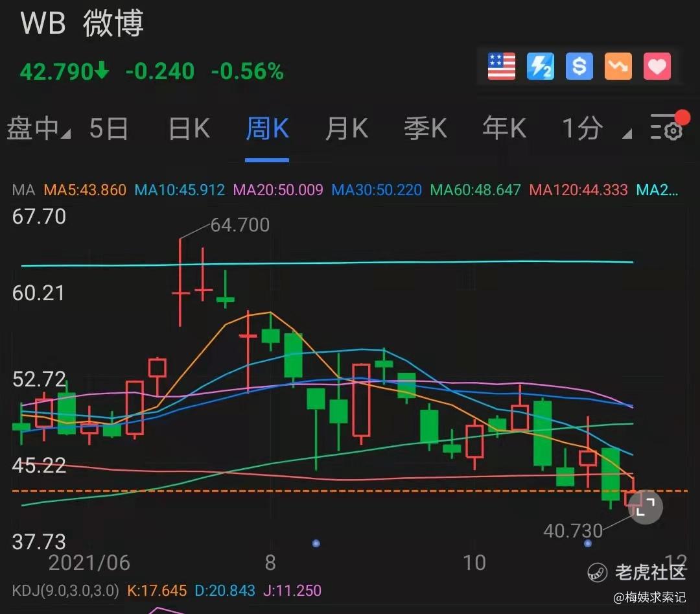Switch to 日K daily candlestick tab
The image size is (700, 614).
[189, 128]
